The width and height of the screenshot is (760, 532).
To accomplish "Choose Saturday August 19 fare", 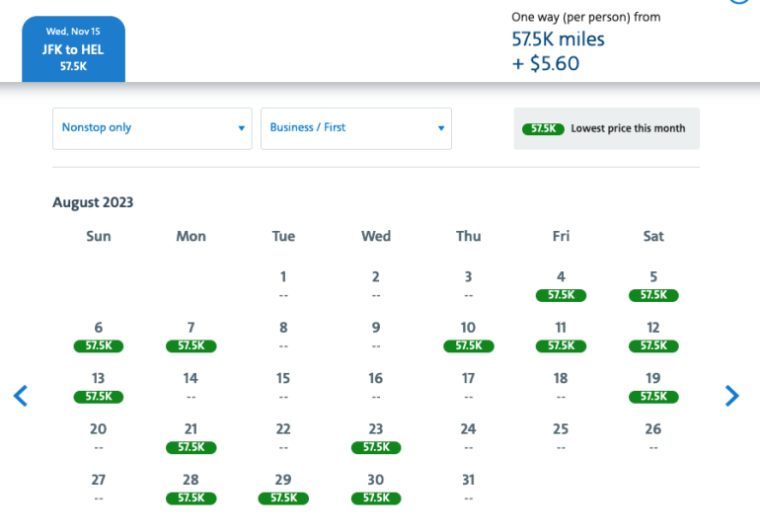I will coord(653,387).
